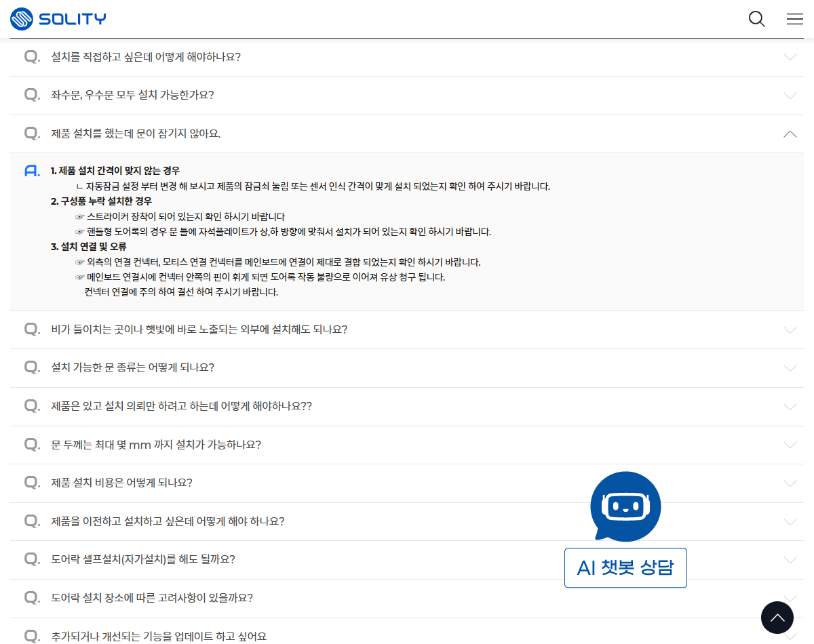Click heading 2. 구성품 누락 설치한 경우
The width and height of the screenshot is (814, 644).
click(x=102, y=201)
